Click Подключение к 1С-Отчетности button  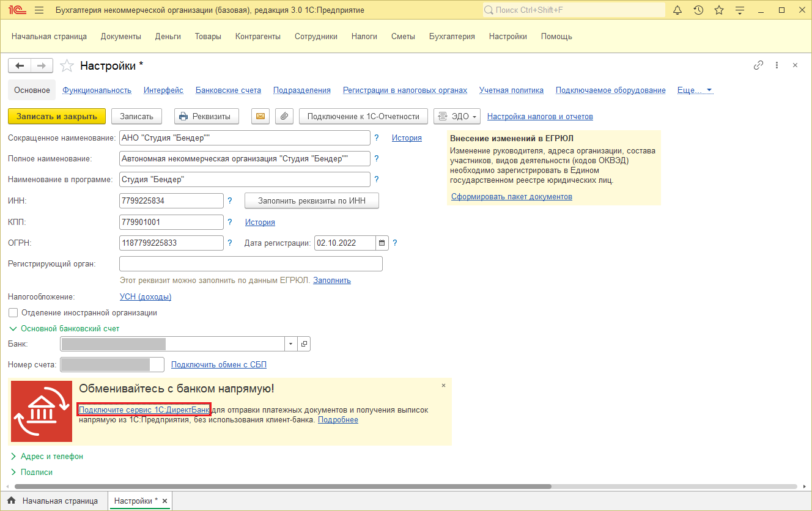(363, 116)
